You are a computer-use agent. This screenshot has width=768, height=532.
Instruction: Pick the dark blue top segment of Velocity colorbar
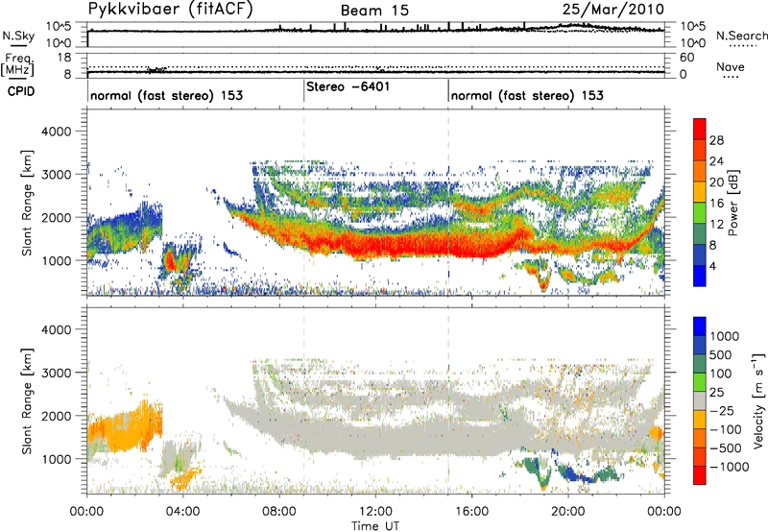[x=700, y=326]
